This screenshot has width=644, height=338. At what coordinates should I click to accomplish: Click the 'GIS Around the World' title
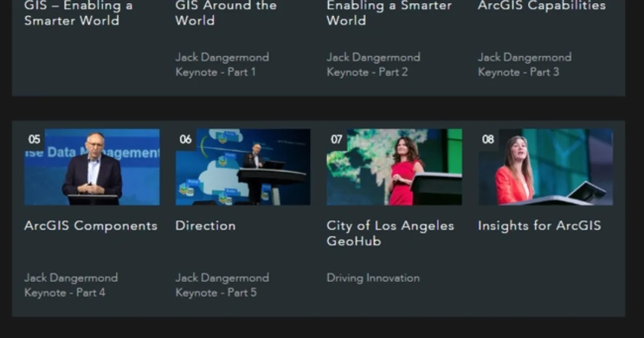coord(226,13)
